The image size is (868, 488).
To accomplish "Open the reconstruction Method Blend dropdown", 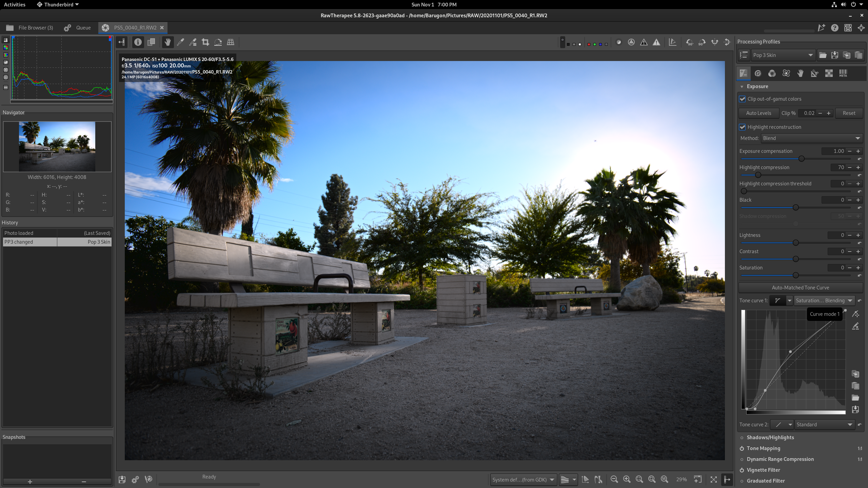I will click(812, 138).
